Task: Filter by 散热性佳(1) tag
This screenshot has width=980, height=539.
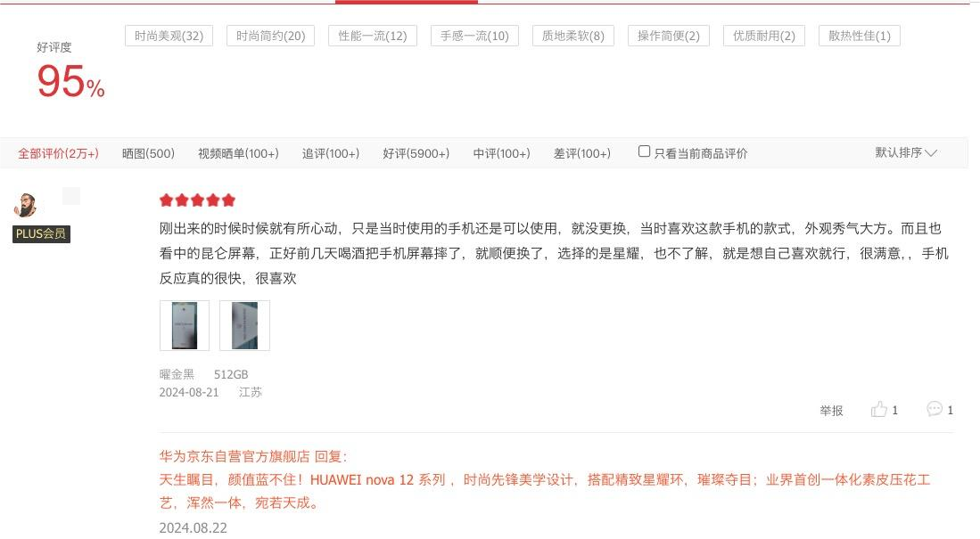Action: (860, 36)
